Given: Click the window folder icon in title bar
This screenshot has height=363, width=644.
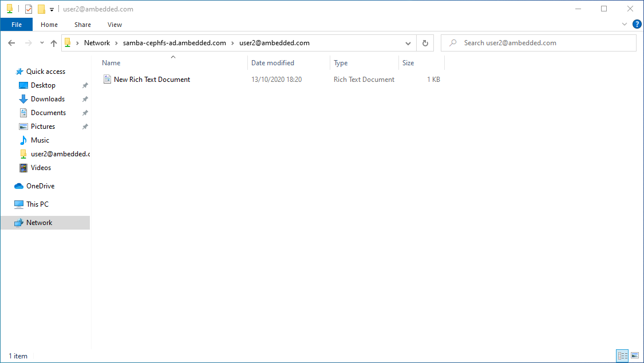Looking at the screenshot, I should [10, 9].
